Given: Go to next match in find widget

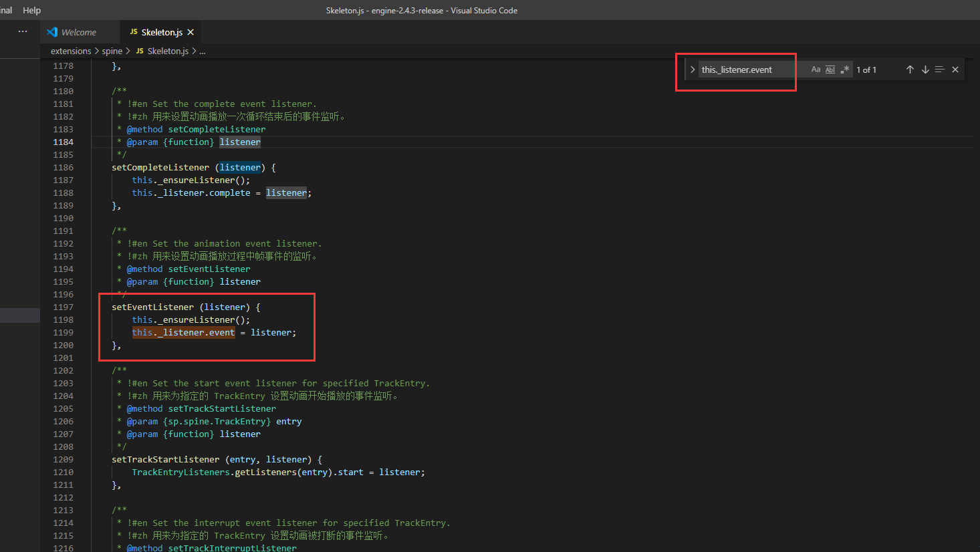Looking at the screenshot, I should pos(925,70).
